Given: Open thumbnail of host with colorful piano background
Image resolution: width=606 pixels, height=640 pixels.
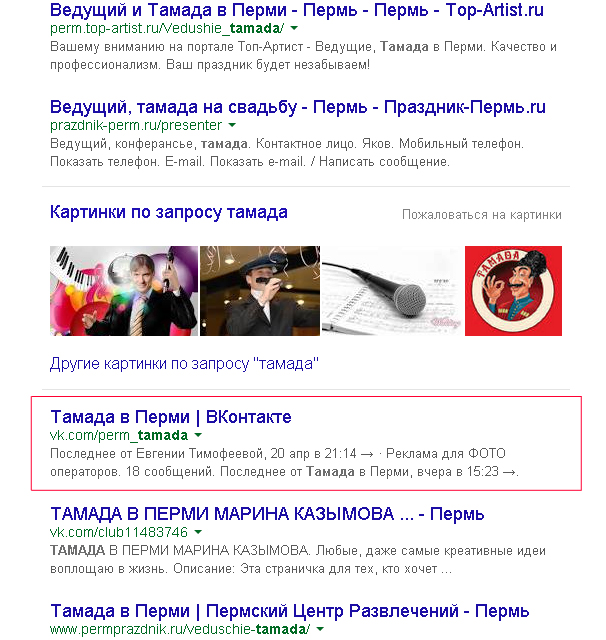Looking at the screenshot, I should click(x=124, y=291).
